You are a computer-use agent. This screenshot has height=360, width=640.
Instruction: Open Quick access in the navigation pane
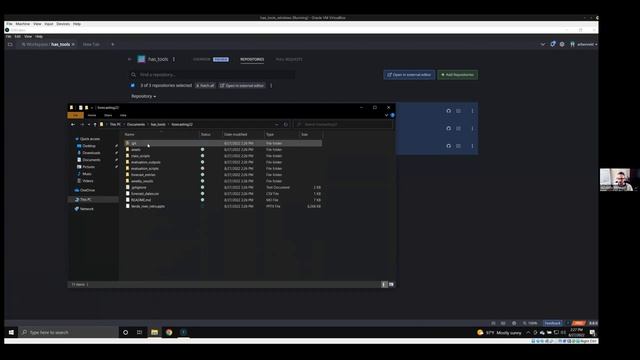pos(89,139)
